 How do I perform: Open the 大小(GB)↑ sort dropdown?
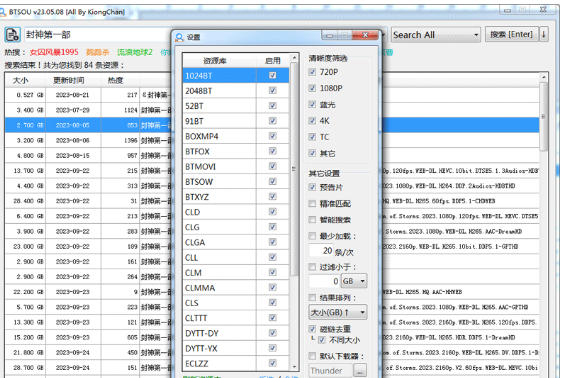tap(338, 312)
